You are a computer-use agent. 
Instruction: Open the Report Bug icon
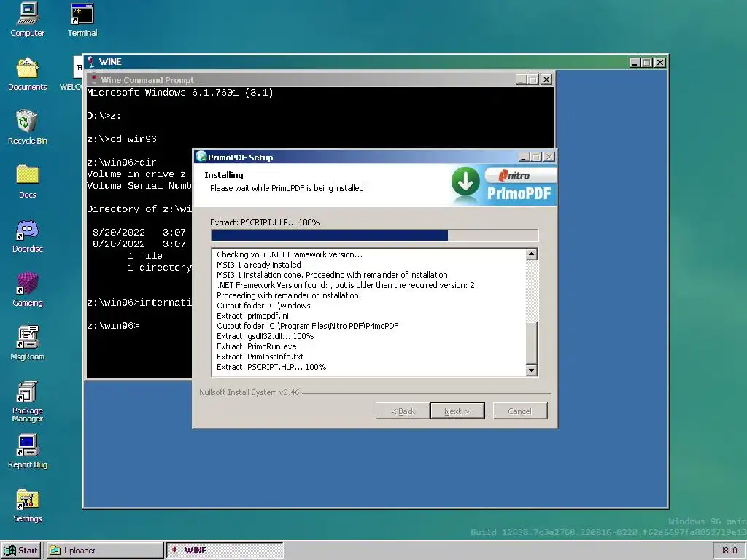[x=27, y=451]
